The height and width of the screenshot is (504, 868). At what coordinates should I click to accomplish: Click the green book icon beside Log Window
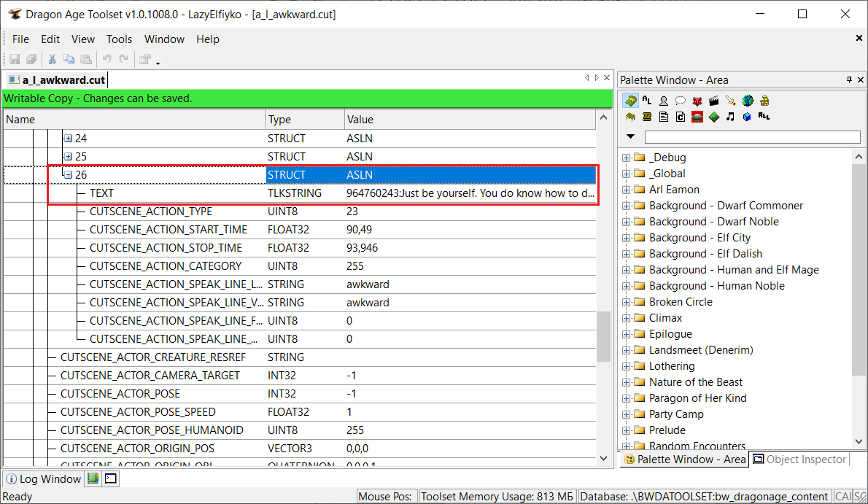93,478
